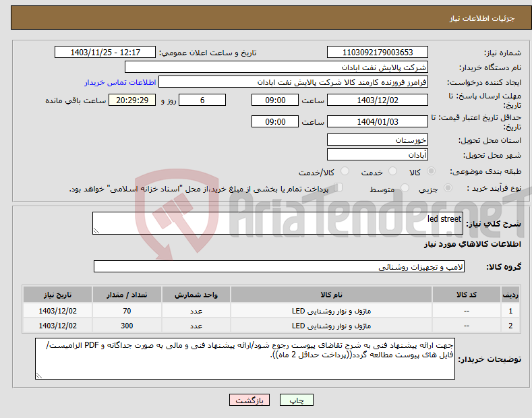Click the چاپ print button
The height and width of the screenshot is (418, 532).
(297, 400)
